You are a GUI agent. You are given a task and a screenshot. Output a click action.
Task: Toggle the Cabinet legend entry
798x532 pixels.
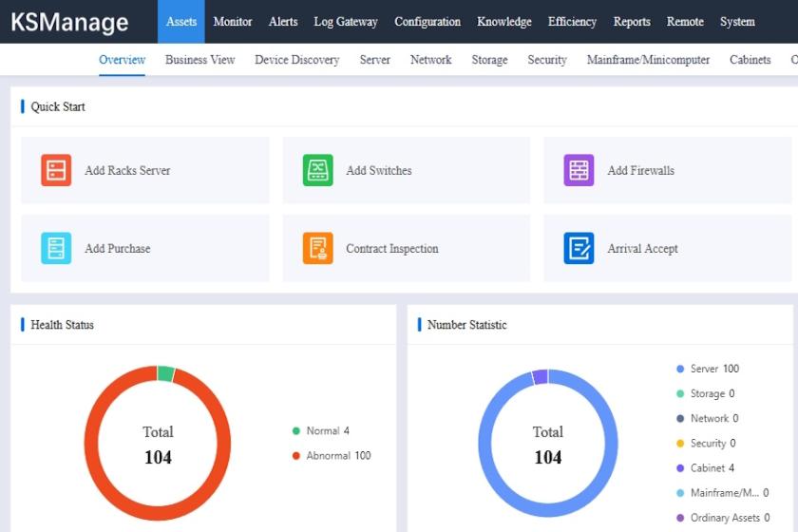(705, 467)
